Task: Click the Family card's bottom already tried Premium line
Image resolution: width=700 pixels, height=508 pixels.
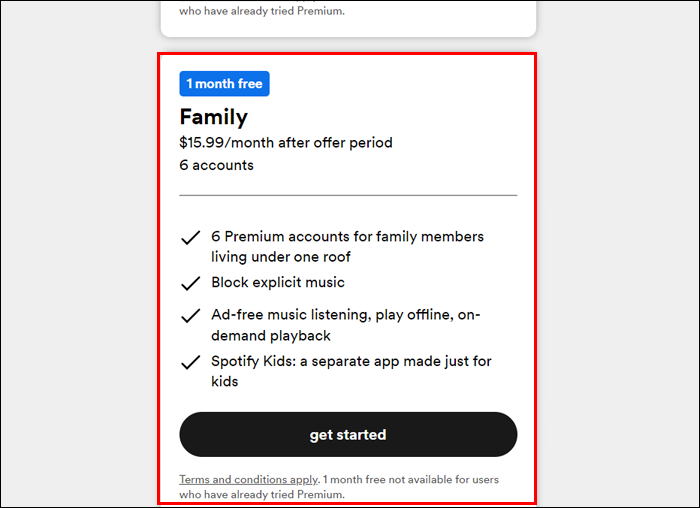Action: tap(262, 495)
